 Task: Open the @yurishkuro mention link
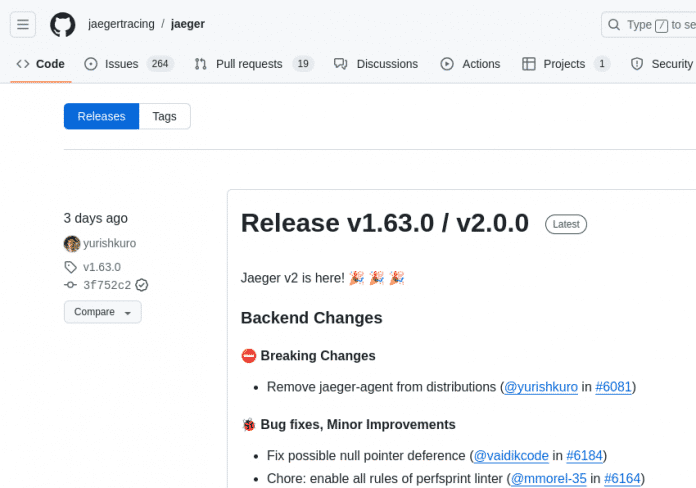coord(541,387)
